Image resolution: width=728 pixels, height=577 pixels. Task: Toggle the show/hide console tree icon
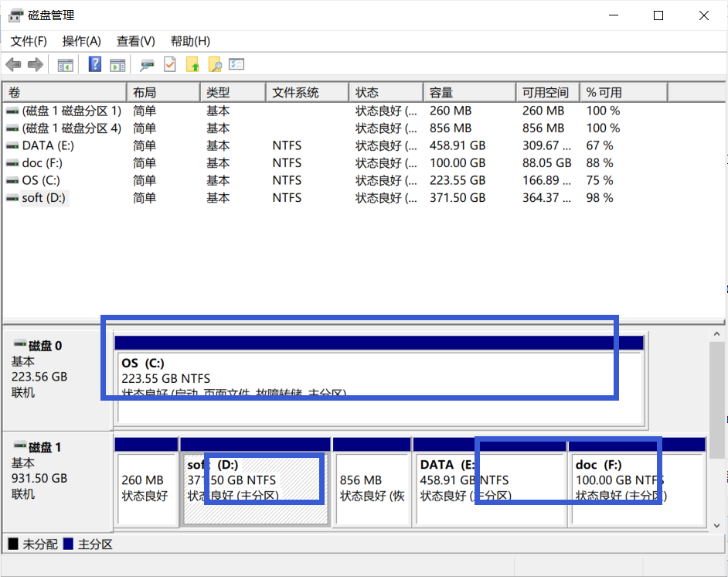[x=65, y=65]
